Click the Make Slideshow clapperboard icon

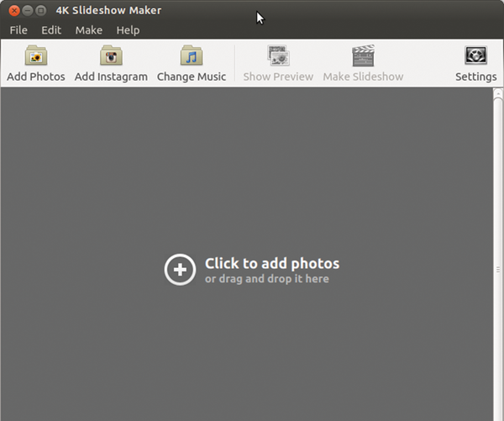coord(363,55)
